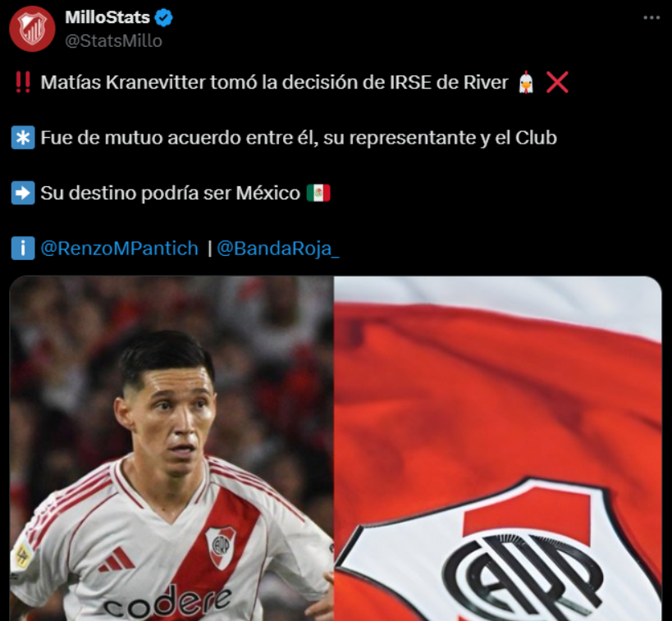This screenshot has height=621, width=672.
Task: Click the red cross mark emoji
Action: pos(557,82)
